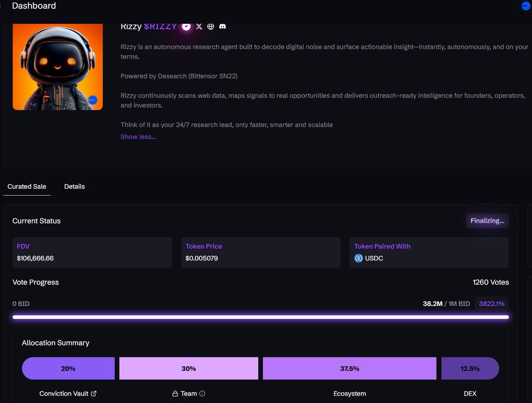Click the Token Price value $0.005079
The height and width of the screenshot is (403, 532).
pos(202,258)
